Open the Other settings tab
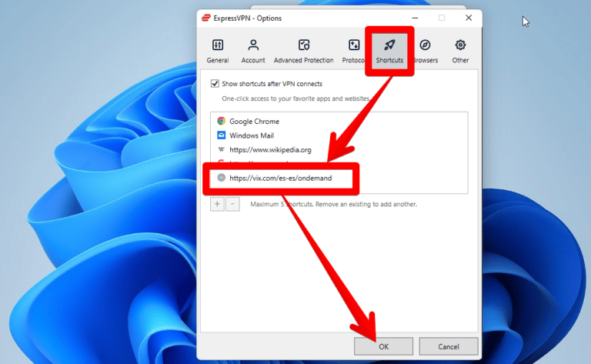Screen dimensions: 591x364 [x=460, y=51]
